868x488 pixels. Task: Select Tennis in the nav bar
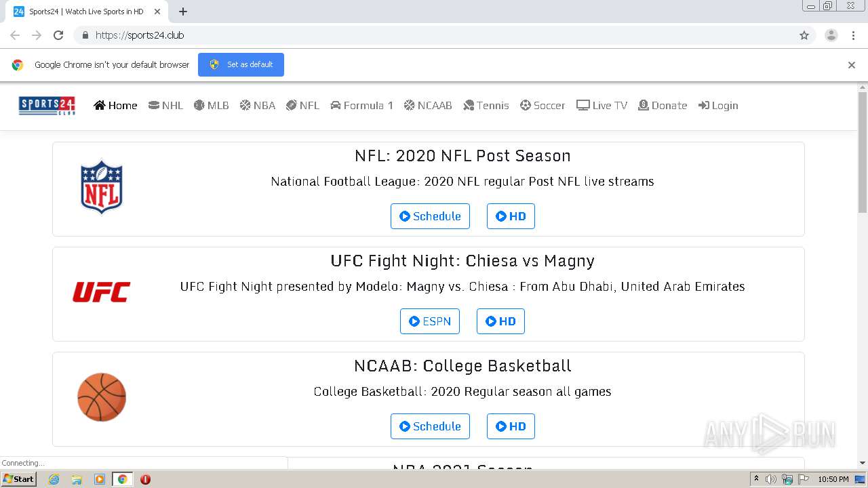[x=486, y=105]
